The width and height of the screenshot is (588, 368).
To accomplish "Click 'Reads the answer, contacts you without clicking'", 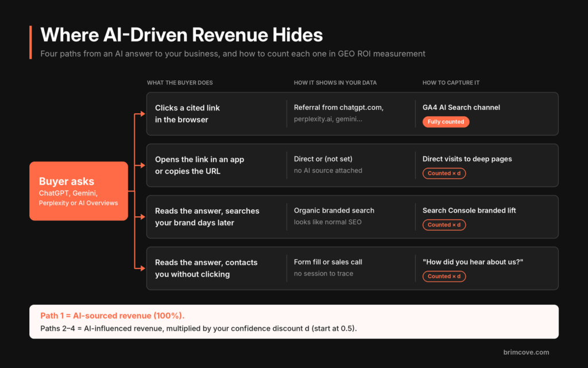I will coord(206,268).
